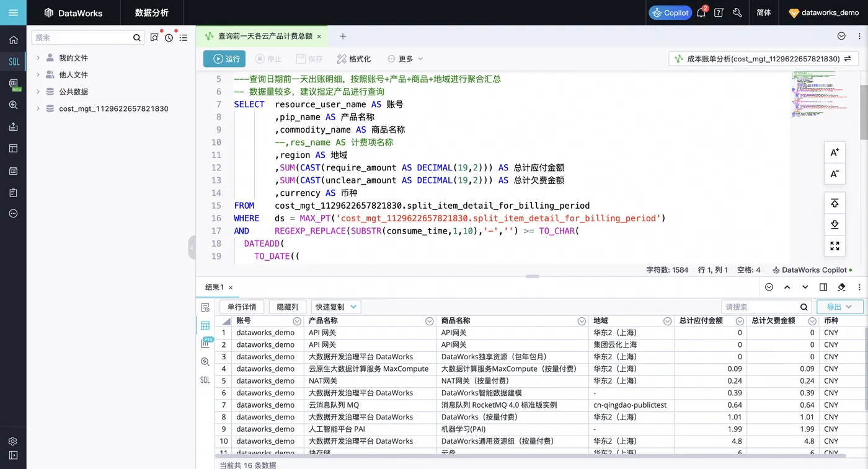Open the hamburger main menu
Screen dimensions: 868x469
[x=13, y=12]
